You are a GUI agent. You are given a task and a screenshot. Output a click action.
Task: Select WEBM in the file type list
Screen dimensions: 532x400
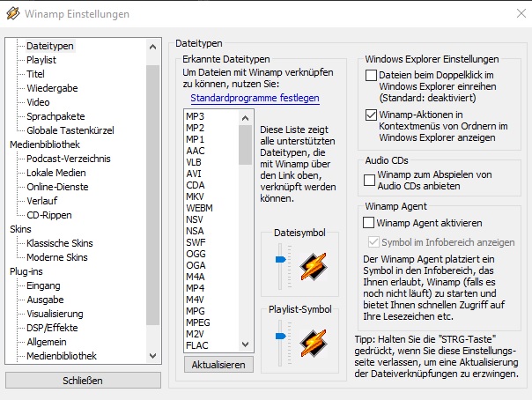(x=199, y=208)
